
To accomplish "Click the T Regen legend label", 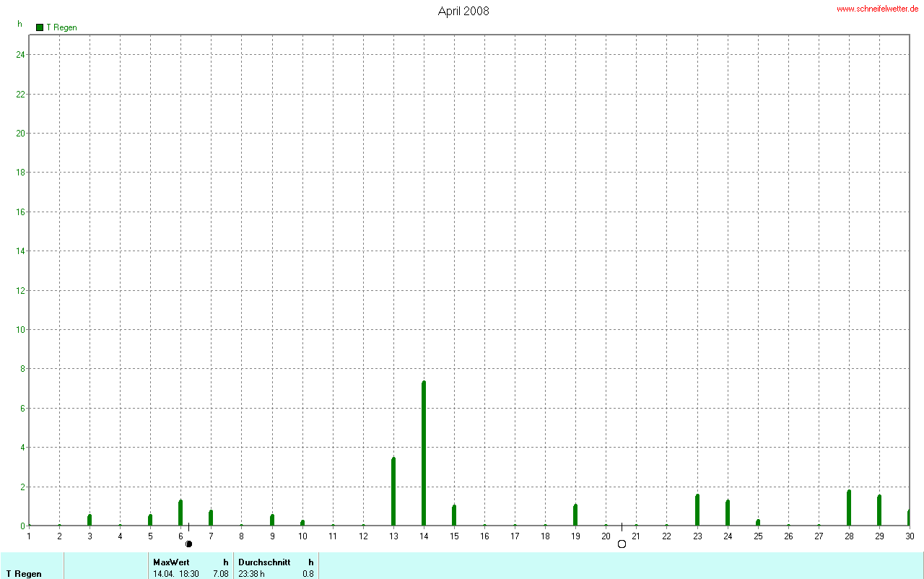I will 61,27.
